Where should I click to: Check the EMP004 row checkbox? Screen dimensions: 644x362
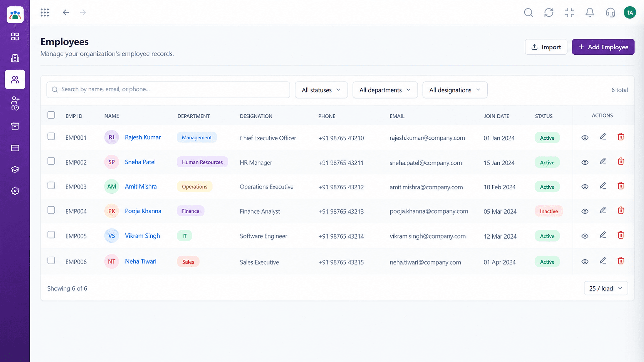(51, 210)
